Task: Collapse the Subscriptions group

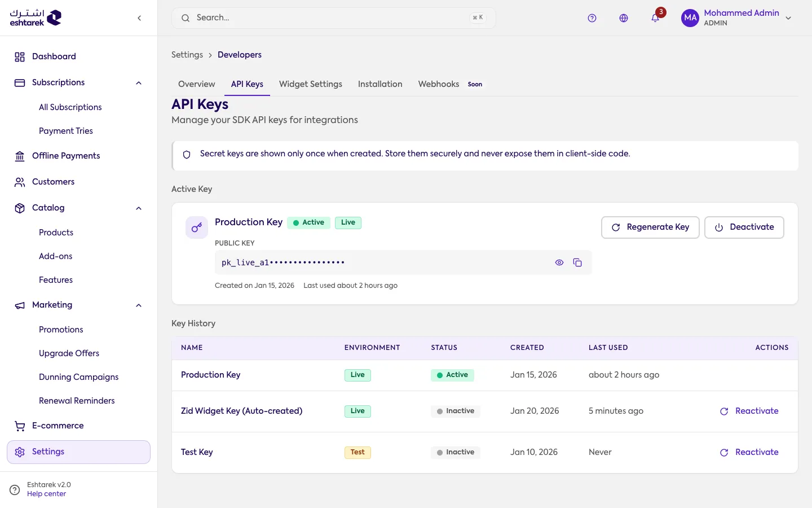Action: pyautogui.click(x=139, y=83)
